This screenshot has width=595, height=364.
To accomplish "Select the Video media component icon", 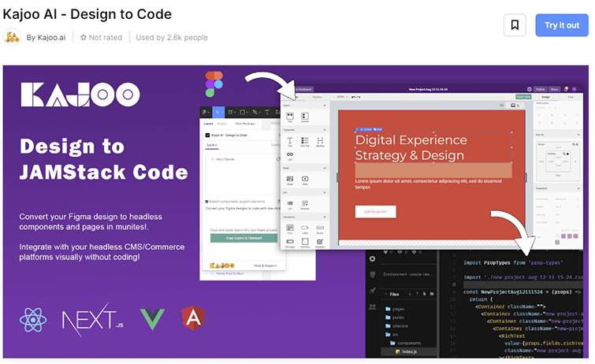I will (305, 180).
